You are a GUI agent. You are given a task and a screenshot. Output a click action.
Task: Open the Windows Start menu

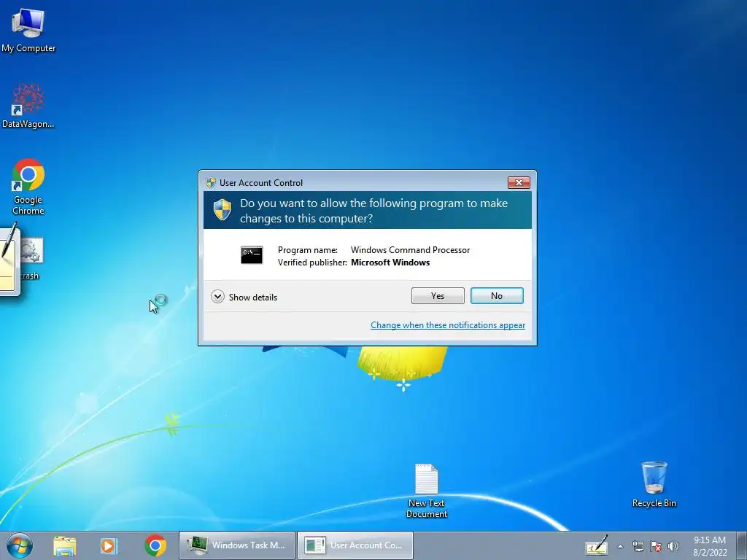(x=20, y=545)
